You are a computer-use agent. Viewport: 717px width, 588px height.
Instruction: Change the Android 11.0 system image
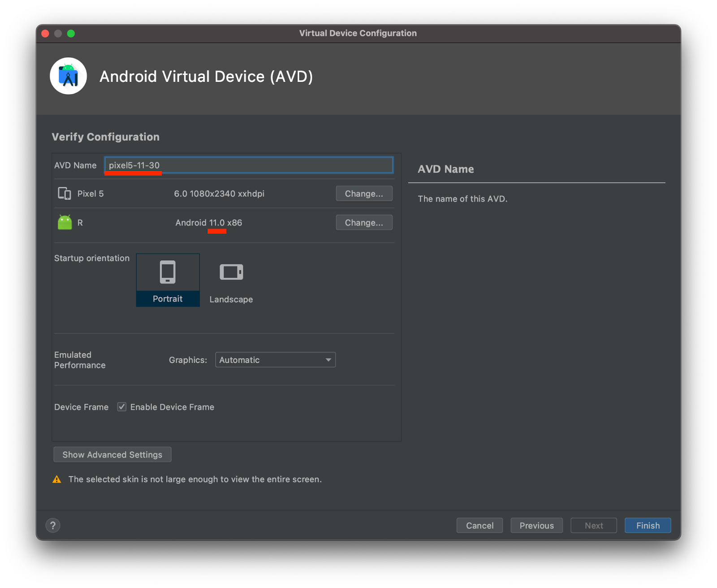[x=364, y=223]
